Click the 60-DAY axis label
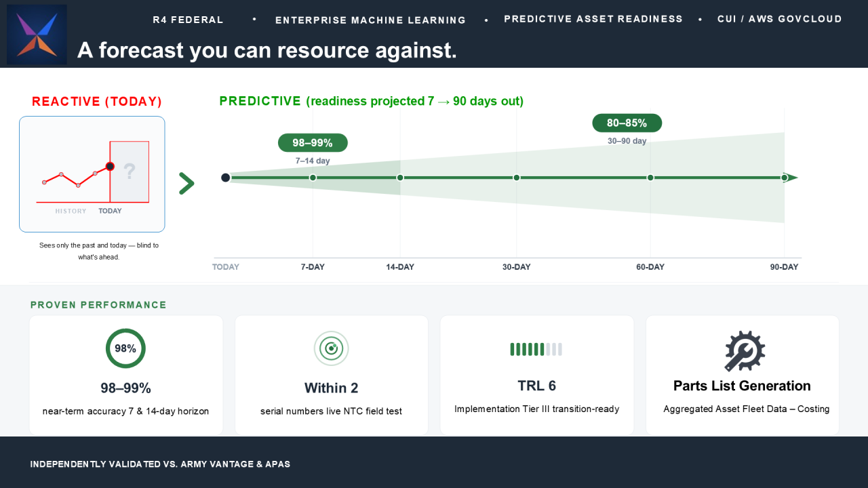Image resolution: width=868 pixels, height=488 pixels. coord(650,267)
